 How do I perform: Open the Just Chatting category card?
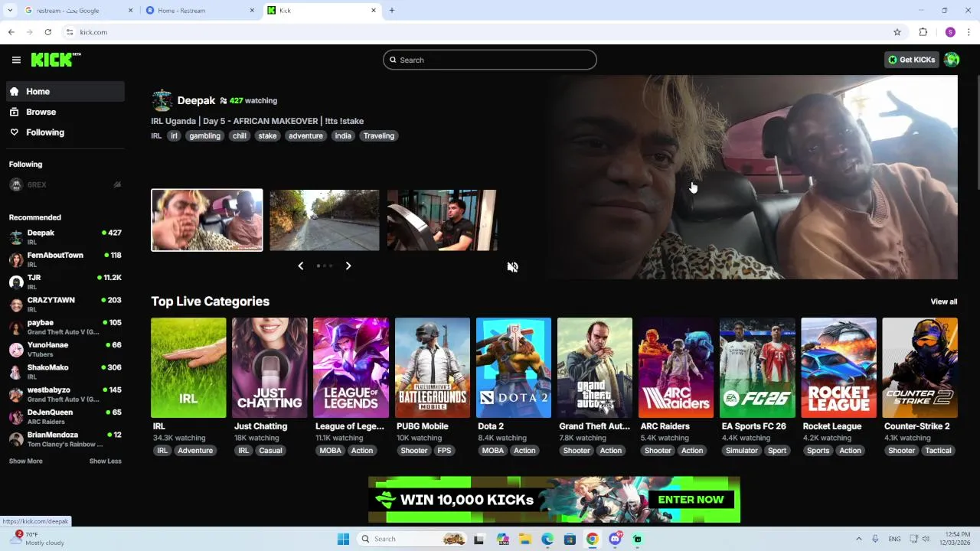click(x=269, y=368)
